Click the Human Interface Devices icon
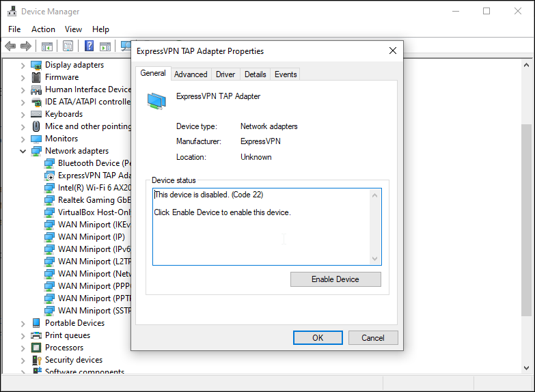The height and width of the screenshot is (392, 535). (36, 89)
